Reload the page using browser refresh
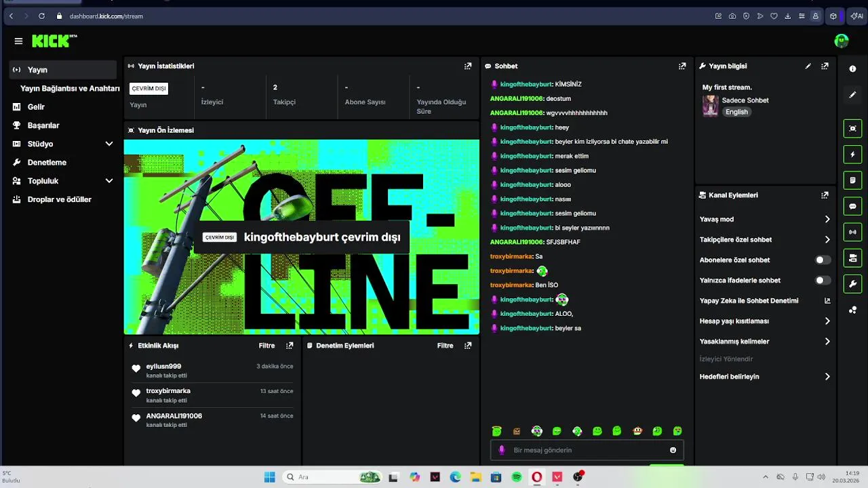 tap(41, 16)
